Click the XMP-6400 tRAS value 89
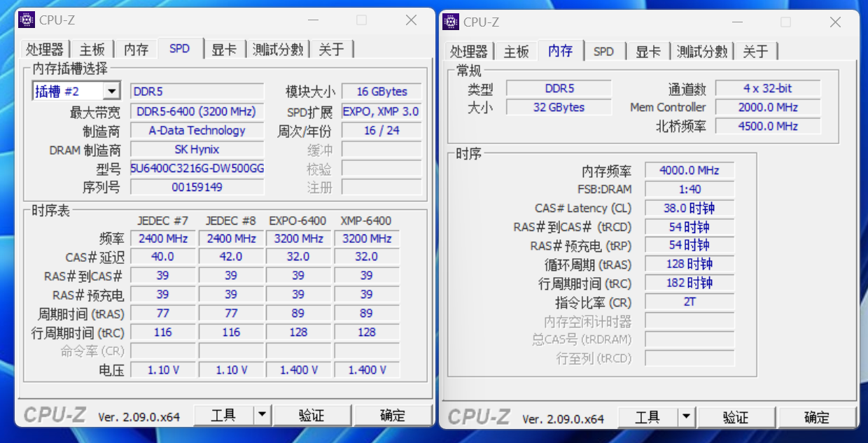Image resolution: width=868 pixels, height=443 pixels. click(367, 314)
